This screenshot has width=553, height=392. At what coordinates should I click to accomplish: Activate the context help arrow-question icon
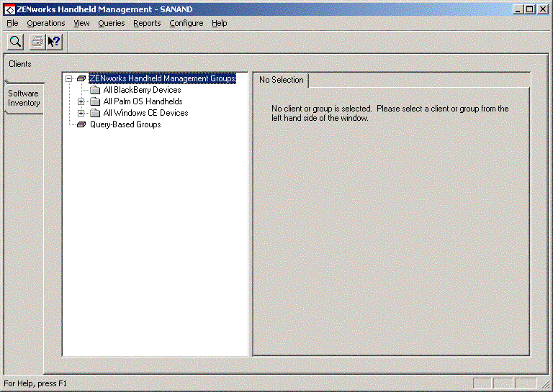coord(54,42)
